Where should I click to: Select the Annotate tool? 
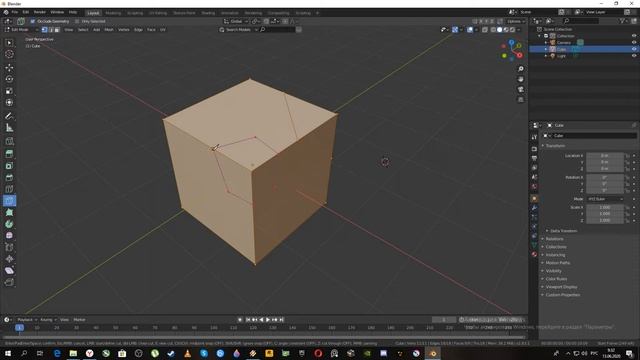point(9,116)
